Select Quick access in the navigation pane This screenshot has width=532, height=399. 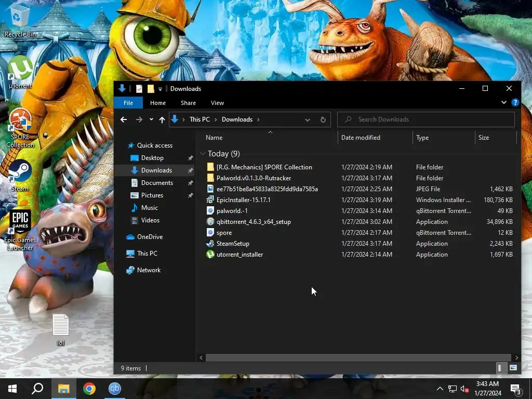[155, 145]
